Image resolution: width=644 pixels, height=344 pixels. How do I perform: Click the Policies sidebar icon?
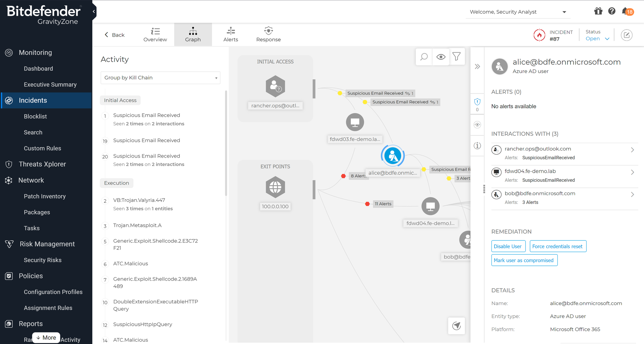click(x=9, y=276)
